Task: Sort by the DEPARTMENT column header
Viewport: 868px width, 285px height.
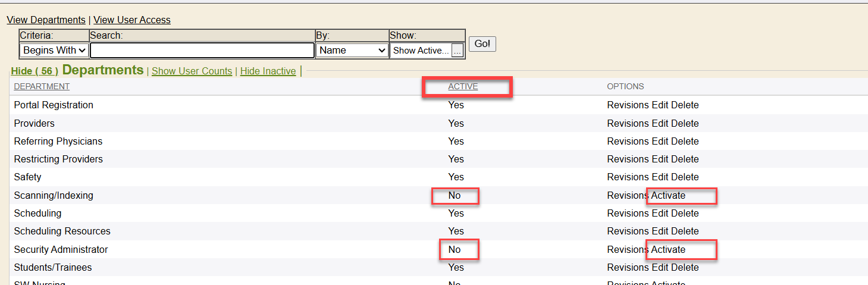Action: tap(42, 86)
